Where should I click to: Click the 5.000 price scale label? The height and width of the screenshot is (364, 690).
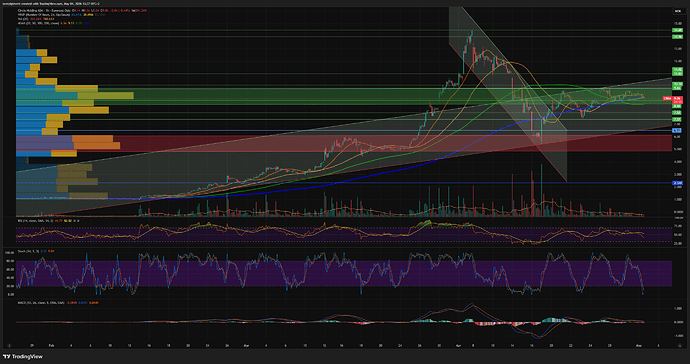point(678,149)
